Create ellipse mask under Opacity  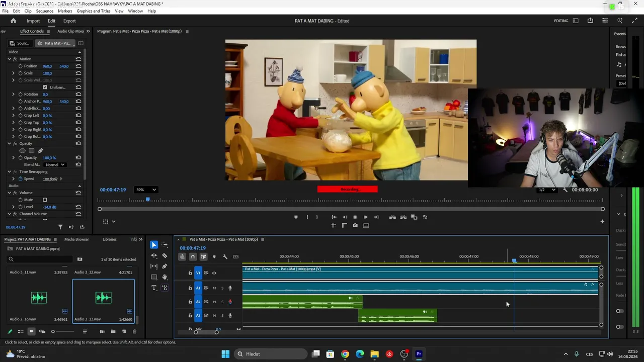click(x=22, y=151)
